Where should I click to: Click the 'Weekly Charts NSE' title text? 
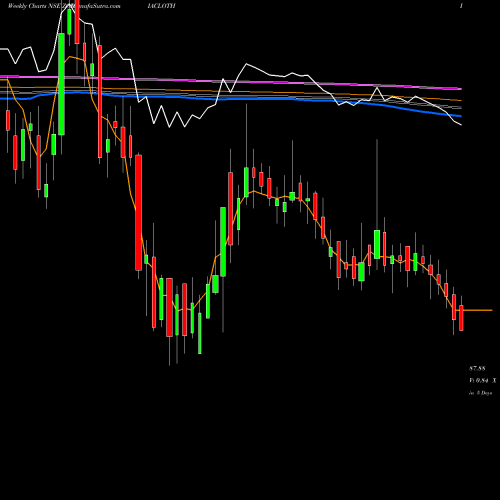coord(34,6)
